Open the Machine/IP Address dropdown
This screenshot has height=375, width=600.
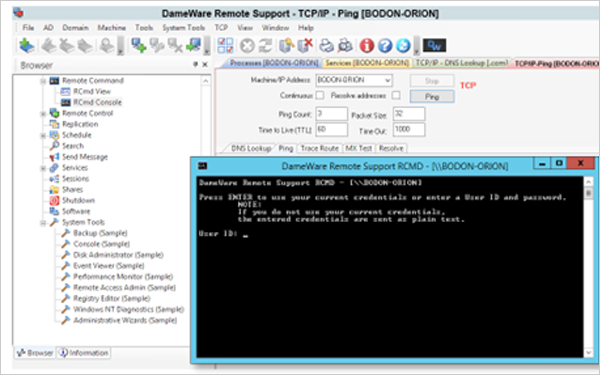(x=388, y=80)
